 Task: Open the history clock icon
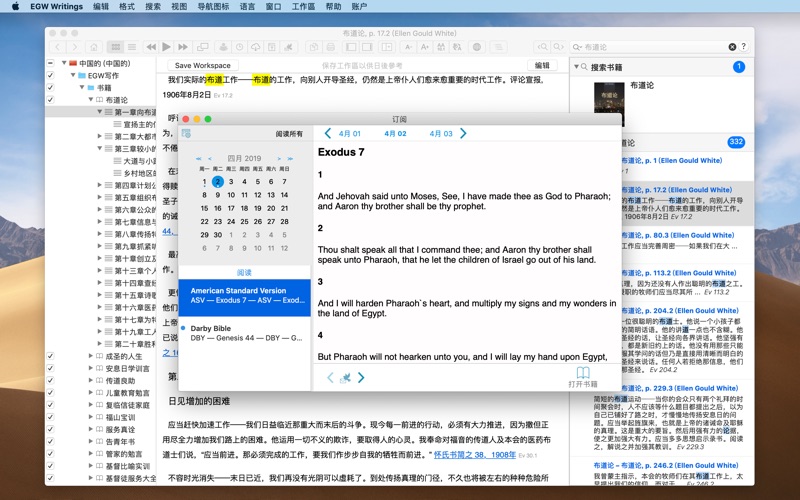(239, 47)
